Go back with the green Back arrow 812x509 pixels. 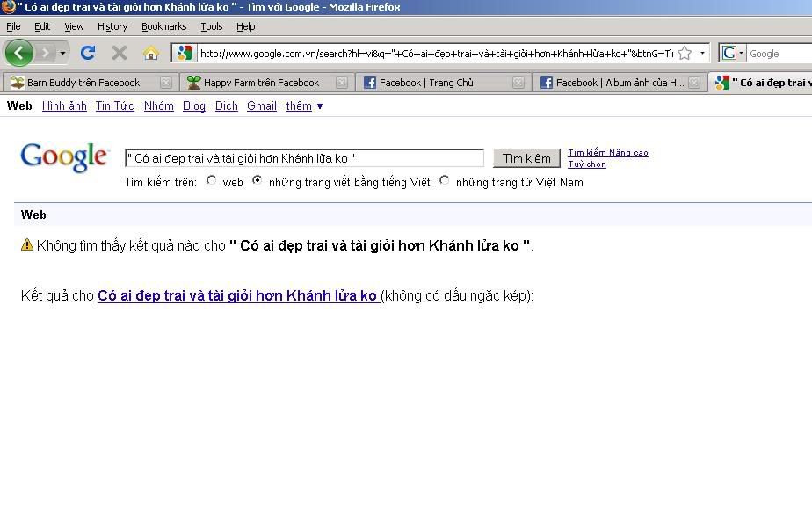click(18, 53)
